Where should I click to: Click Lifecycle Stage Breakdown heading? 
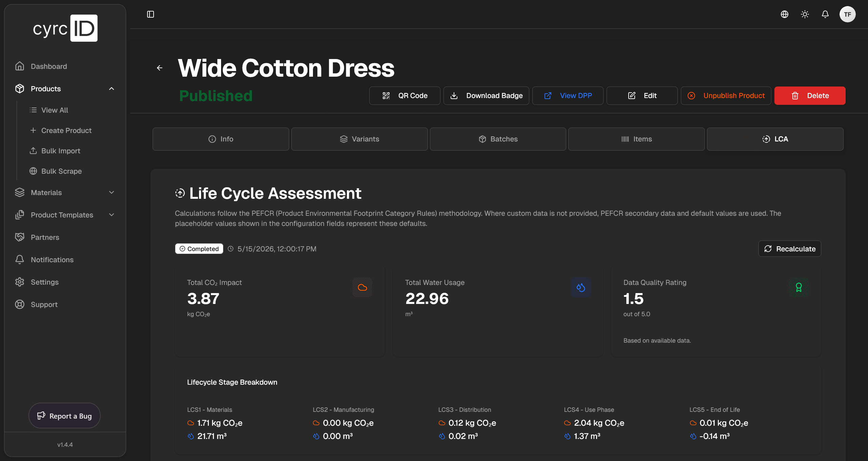pos(232,382)
